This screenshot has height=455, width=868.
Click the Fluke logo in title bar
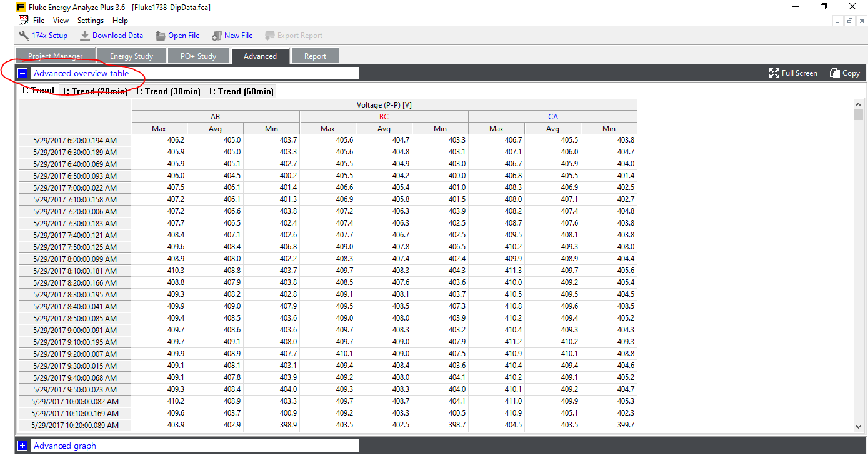[x=21, y=7]
